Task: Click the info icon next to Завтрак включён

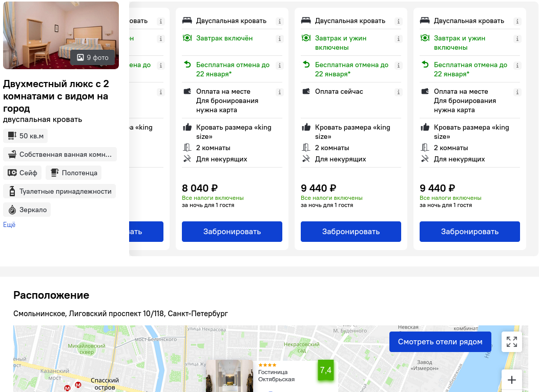Action: [280, 38]
